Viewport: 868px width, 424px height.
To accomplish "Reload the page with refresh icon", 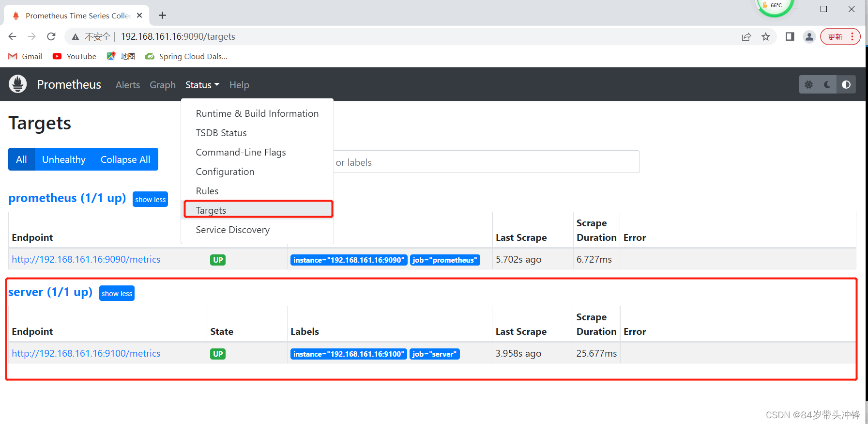I will (51, 36).
